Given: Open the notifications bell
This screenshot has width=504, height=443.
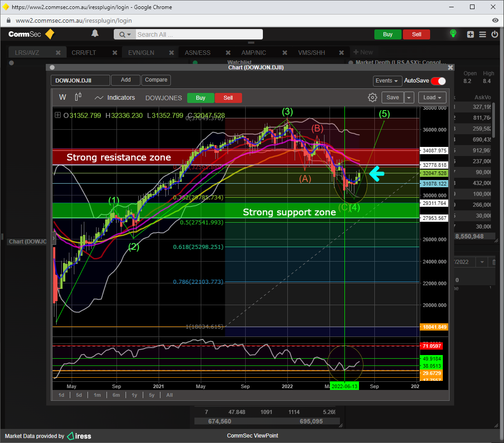Looking at the screenshot, I should (x=95, y=34).
